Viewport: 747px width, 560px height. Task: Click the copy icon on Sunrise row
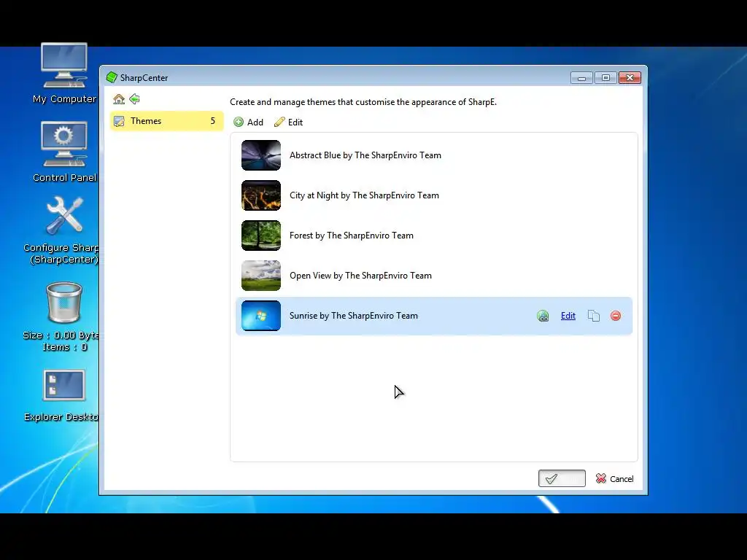click(594, 316)
